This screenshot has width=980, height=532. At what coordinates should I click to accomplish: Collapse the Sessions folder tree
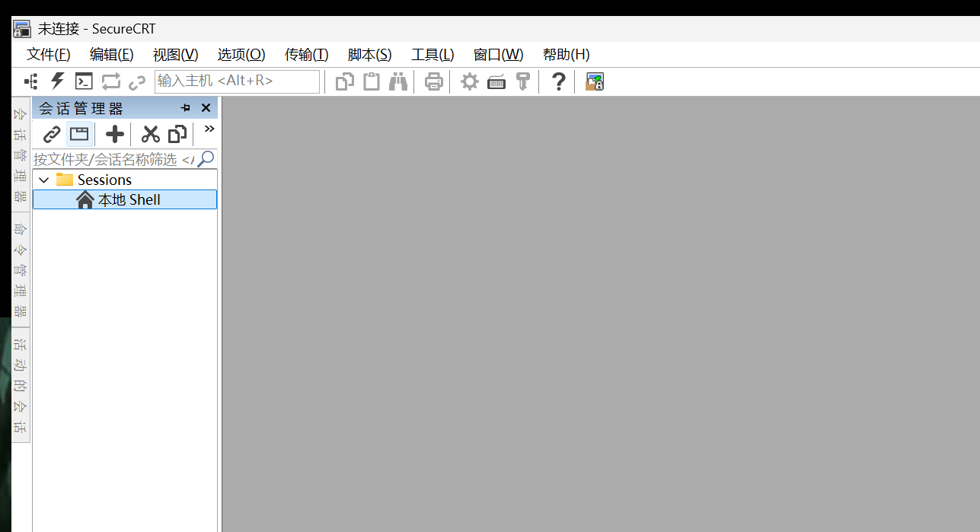point(43,180)
